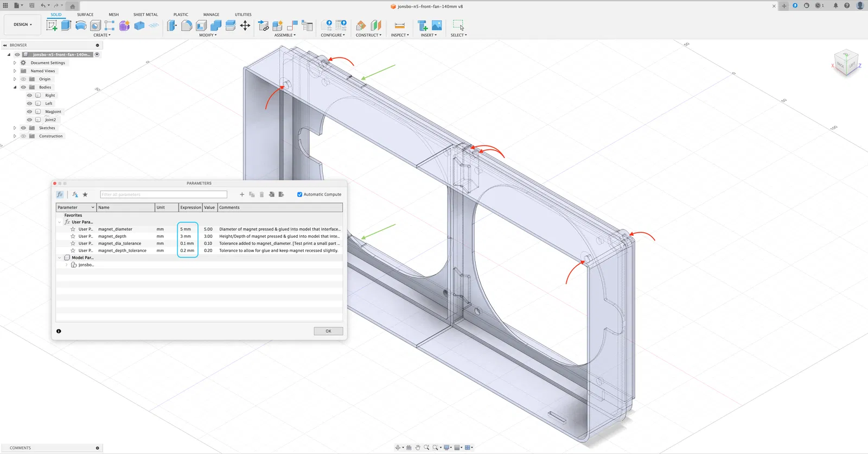The height and width of the screenshot is (454, 868).
Task: Open the SURFACE tab
Action: [85, 15]
